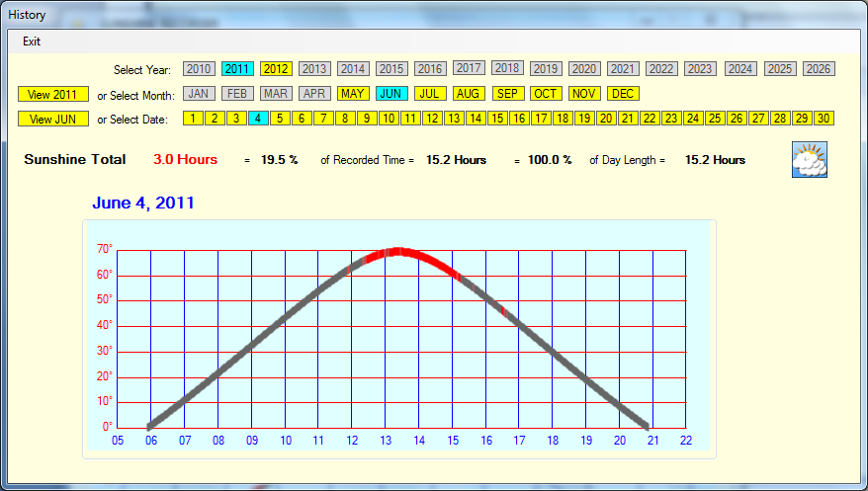Select year 2013
Screen dimensions: 868x491
pos(314,68)
